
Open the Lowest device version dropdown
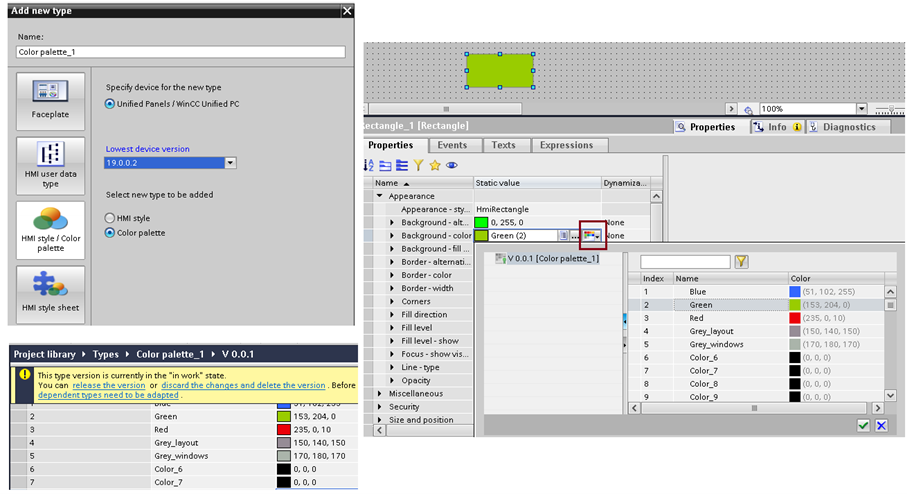[x=230, y=163]
